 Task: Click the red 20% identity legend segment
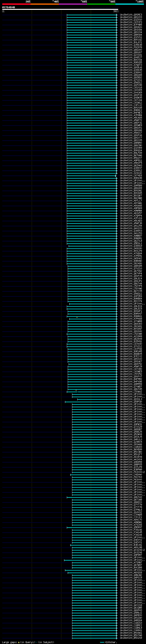(x=16, y=4)
